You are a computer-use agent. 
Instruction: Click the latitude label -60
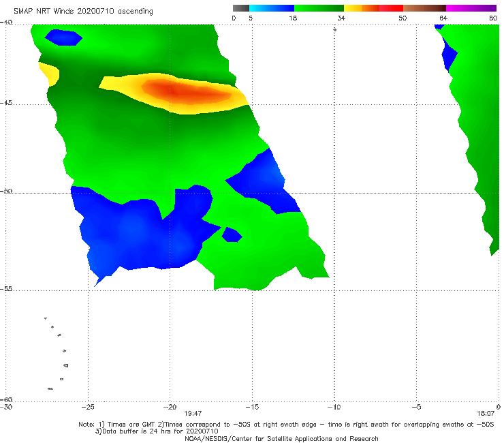6,399
